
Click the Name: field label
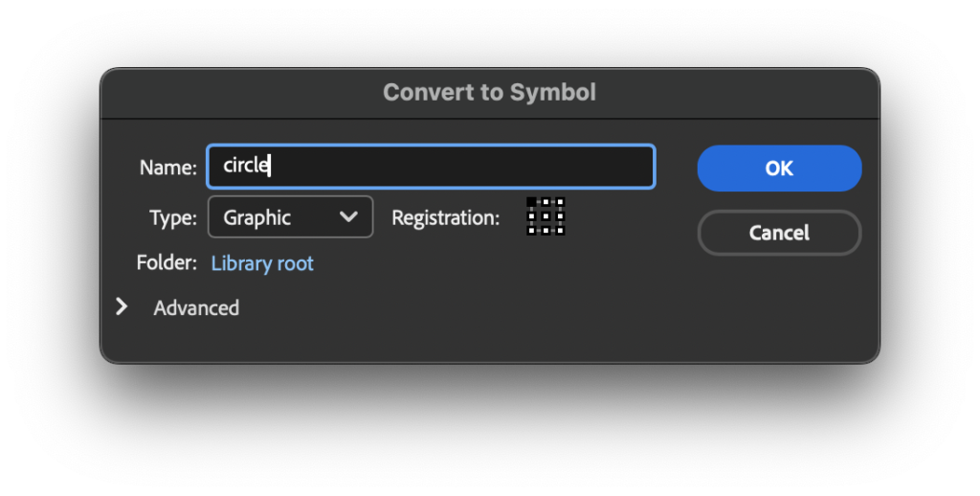click(x=167, y=168)
